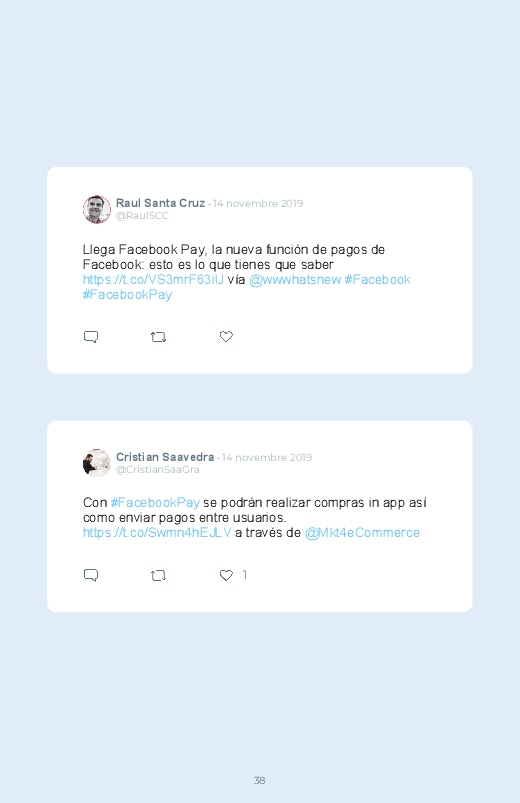Click the @CristianSaaGra handle
520x803 pixels.
coord(158,470)
